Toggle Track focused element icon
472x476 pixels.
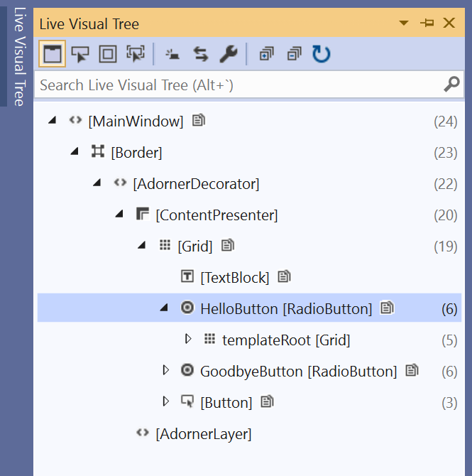[136, 54]
